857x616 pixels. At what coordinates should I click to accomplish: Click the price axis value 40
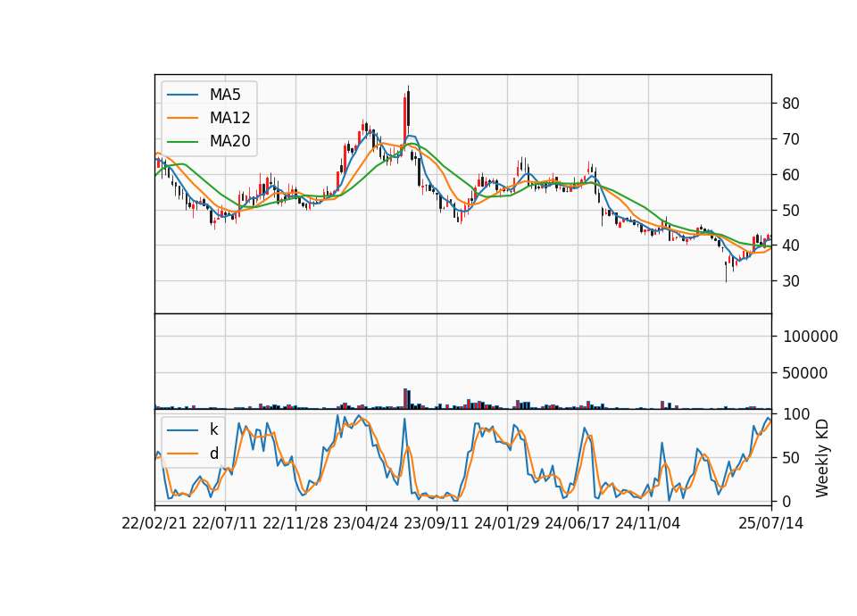point(790,246)
